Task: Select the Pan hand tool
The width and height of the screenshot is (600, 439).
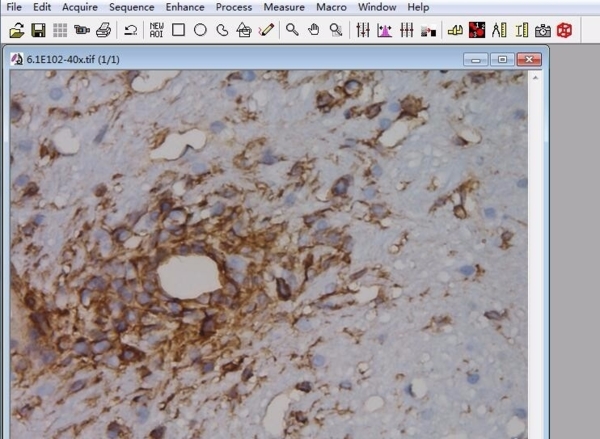Action: [x=314, y=30]
